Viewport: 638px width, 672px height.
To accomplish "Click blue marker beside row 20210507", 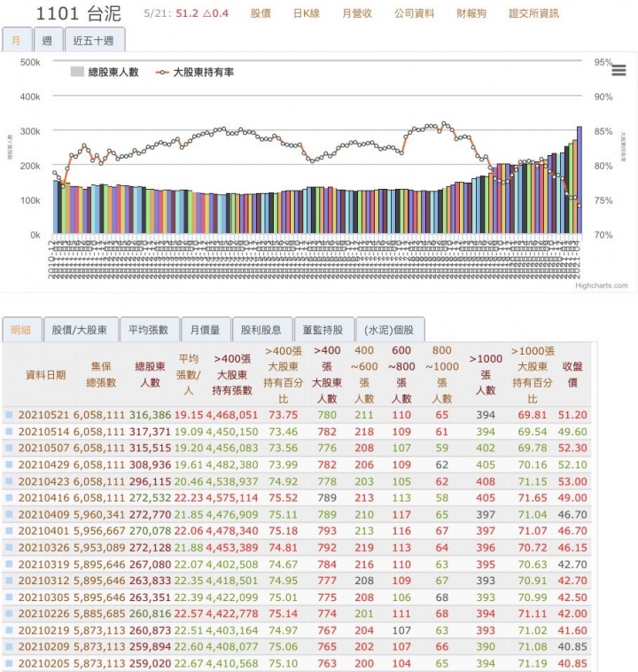I will tap(9, 448).
